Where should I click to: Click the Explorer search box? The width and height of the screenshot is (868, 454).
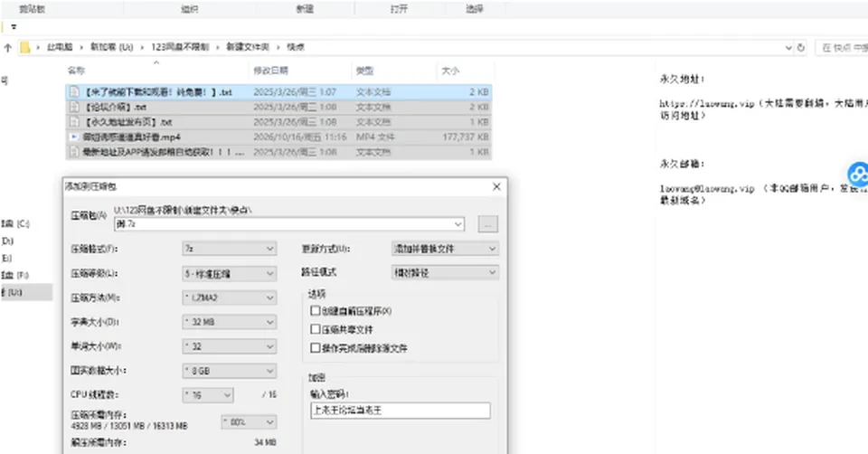[842, 48]
